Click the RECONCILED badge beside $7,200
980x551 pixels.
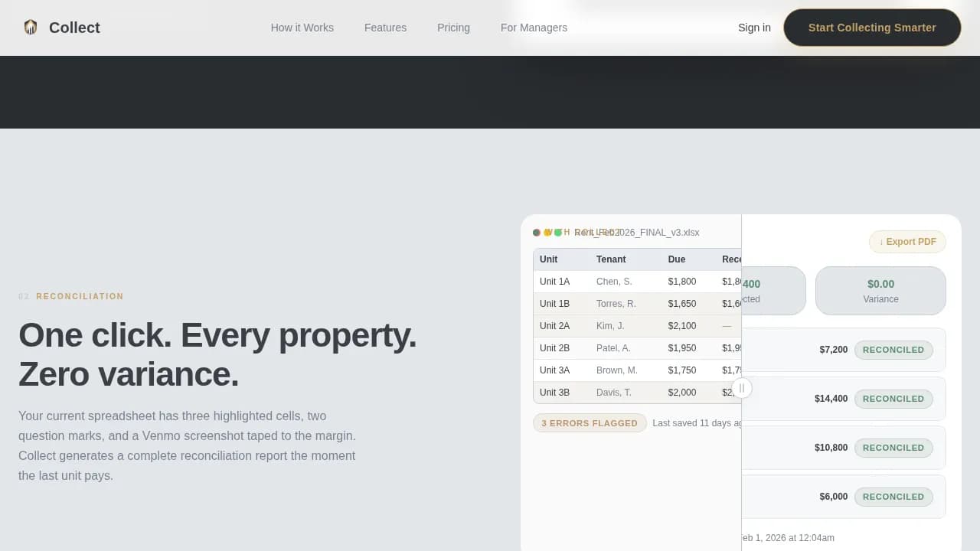coord(893,350)
